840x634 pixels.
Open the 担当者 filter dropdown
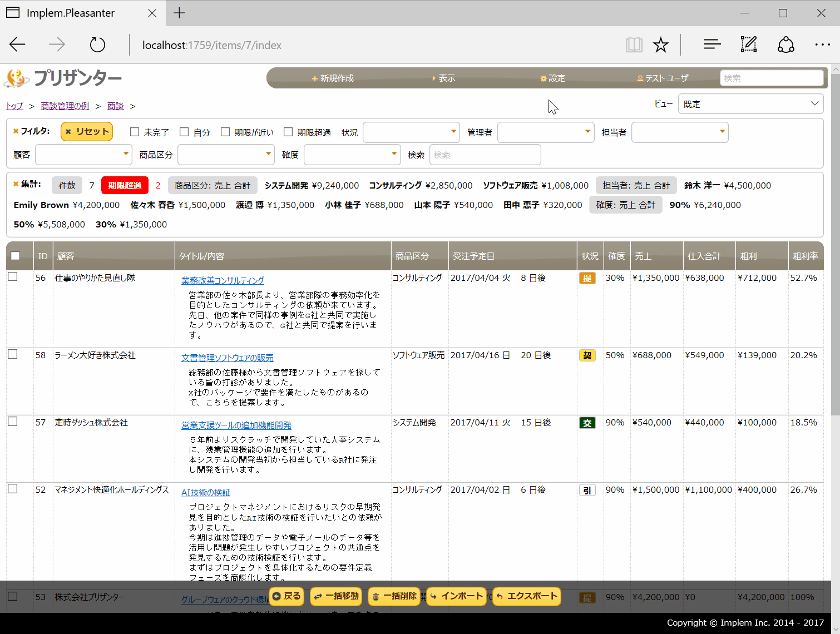point(680,132)
